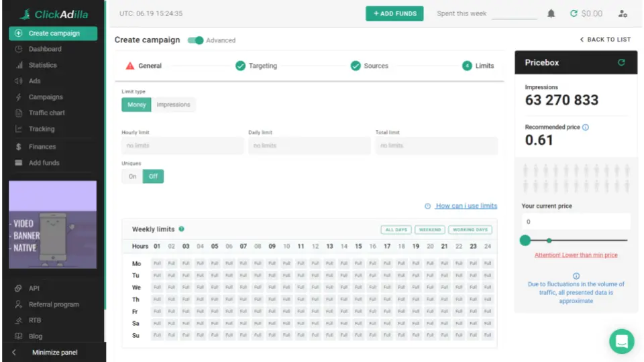Switch limit type to Impressions
Image resolution: width=644 pixels, height=362 pixels.
pyautogui.click(x=173, y=105)
